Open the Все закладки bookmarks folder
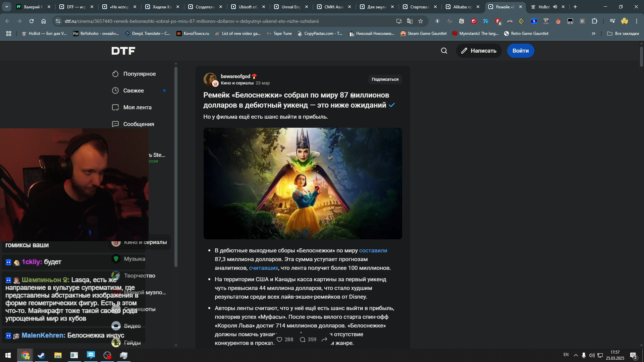Viewport: 644px width, 362px height. coord(623,34)
